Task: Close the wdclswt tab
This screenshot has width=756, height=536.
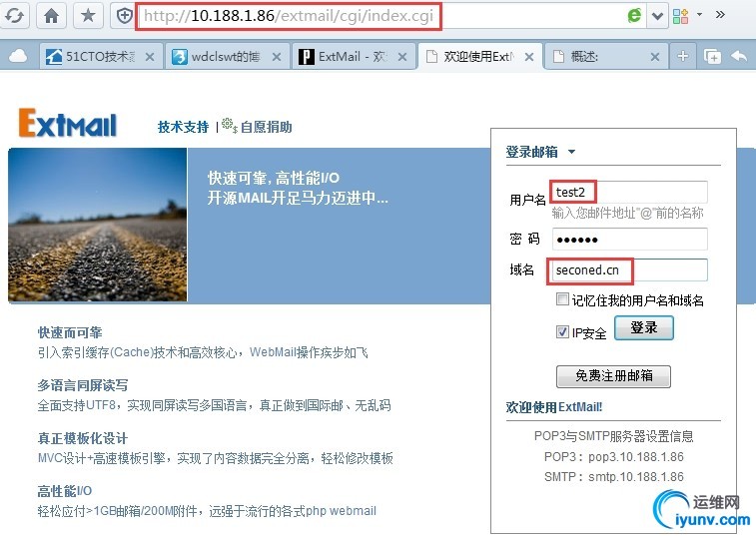Action: pyautogui.click(x=277, y=57)
